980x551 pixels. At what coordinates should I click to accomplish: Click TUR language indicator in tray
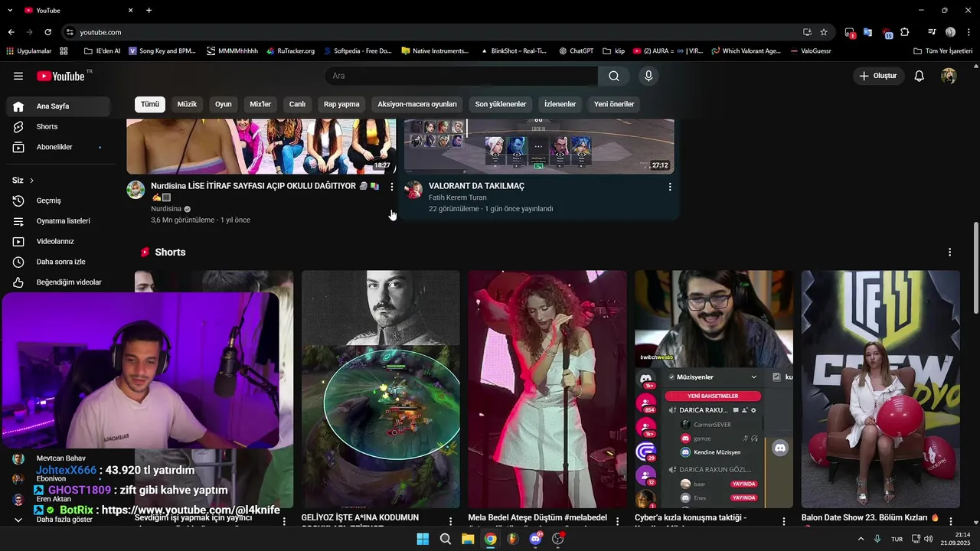[897, 540]
